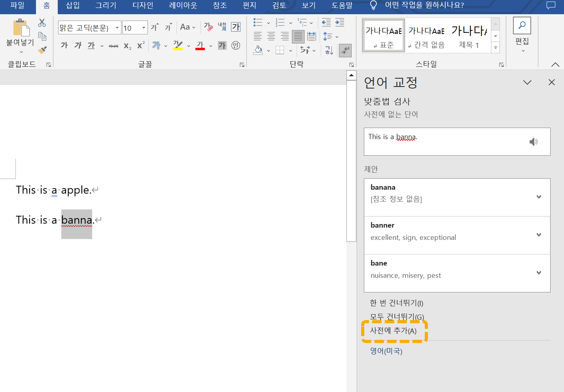
Task: Toggle strikethrough formatting
Action: [113, 45]
